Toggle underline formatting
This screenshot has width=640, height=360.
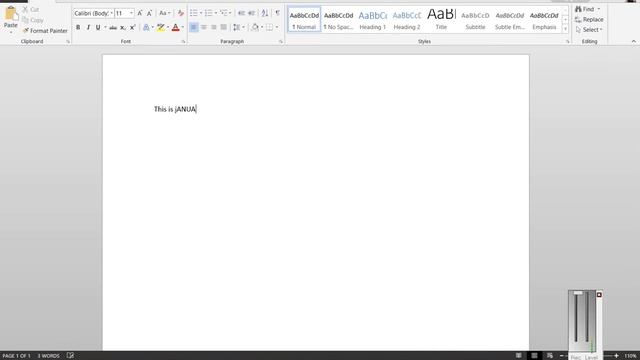point(98,27)
